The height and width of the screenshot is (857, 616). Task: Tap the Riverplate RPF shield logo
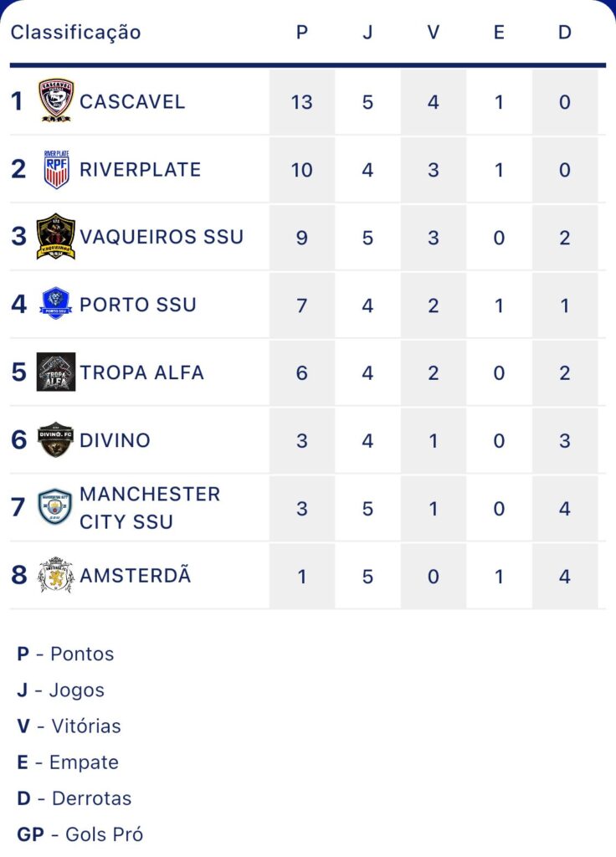(x=56, y=169)
